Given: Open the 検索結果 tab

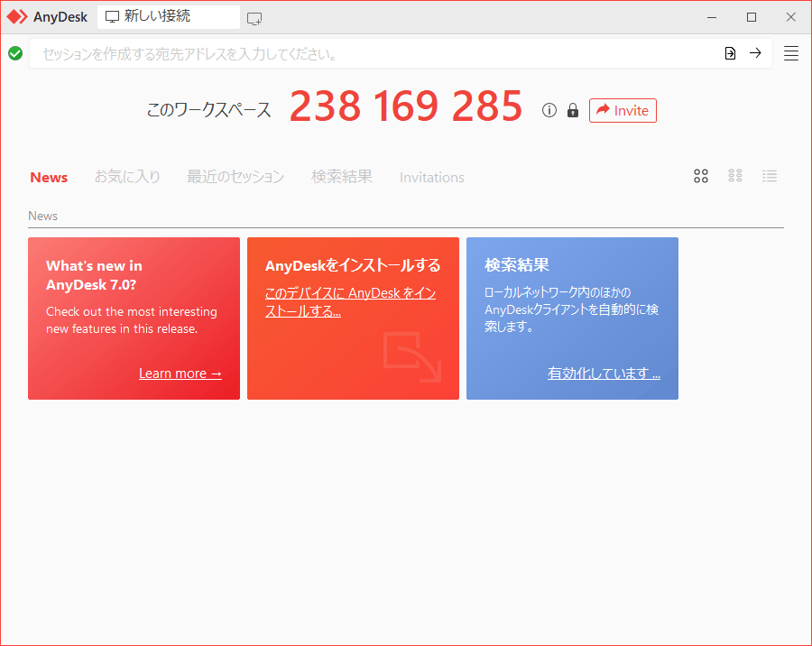Looking at the screenshot, I should pyautogui.click(x=342, y=177).
